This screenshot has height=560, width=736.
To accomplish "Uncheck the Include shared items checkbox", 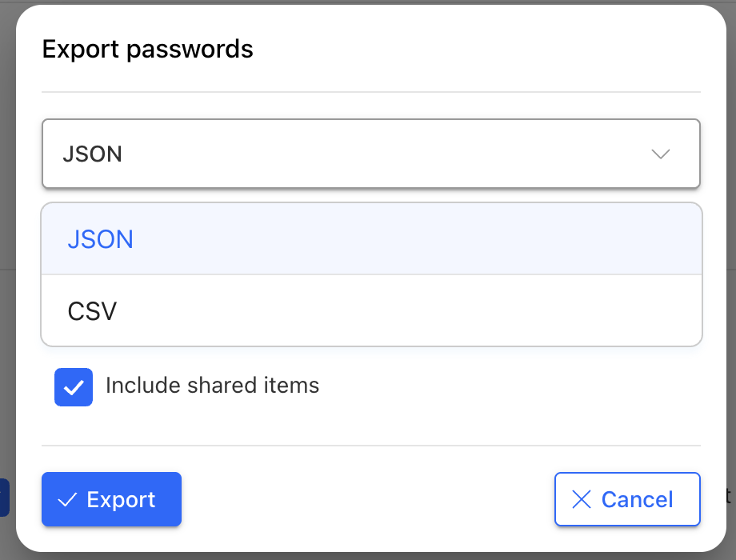I will point(74,387).
